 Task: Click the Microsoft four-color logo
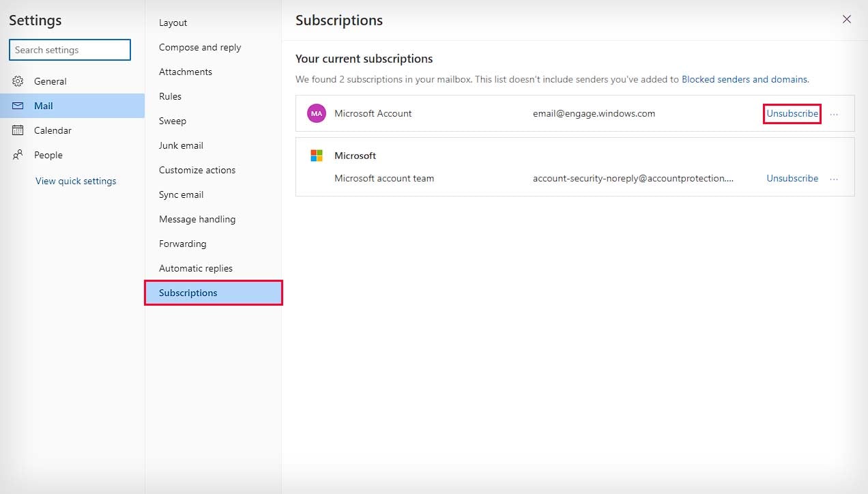pyautogui.click(x=317, y=156)
